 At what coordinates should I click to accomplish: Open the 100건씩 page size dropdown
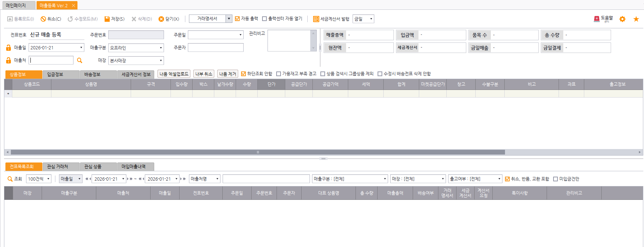[x=48, y=179]
